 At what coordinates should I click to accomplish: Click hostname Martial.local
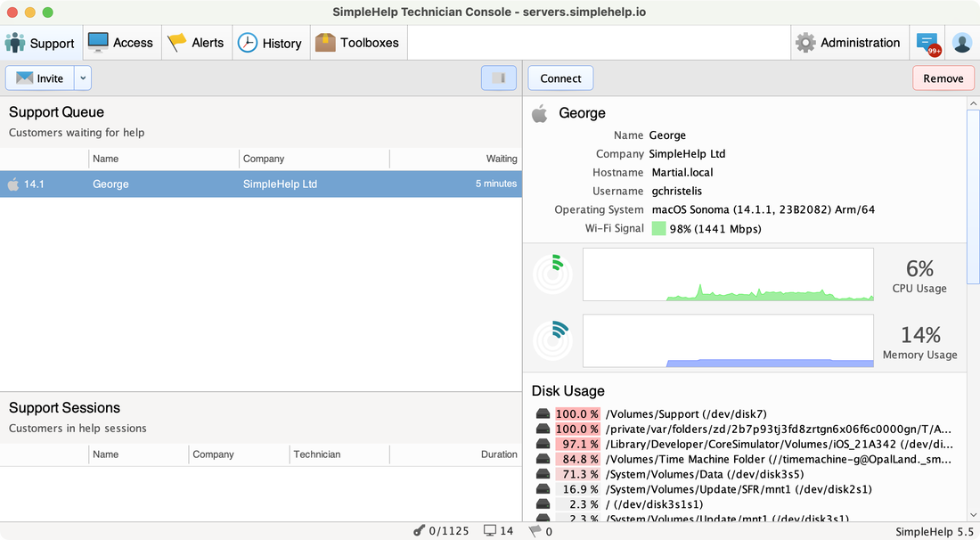(682, 173)
